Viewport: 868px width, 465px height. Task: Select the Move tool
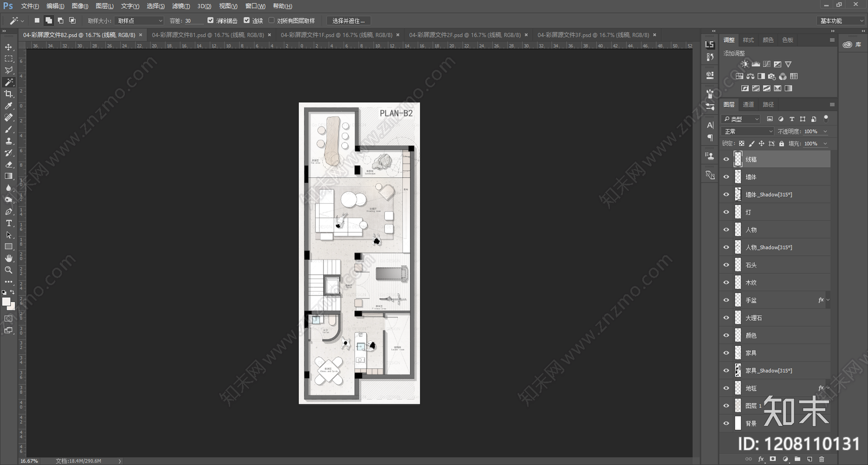(x=9, y=47)
